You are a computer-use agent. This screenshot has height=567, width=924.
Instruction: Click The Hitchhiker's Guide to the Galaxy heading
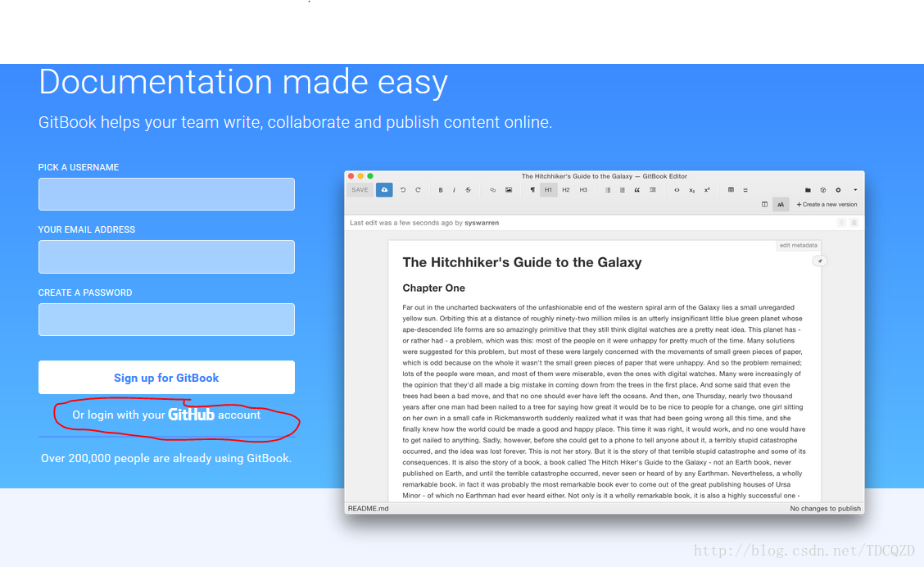coord(522,262)
